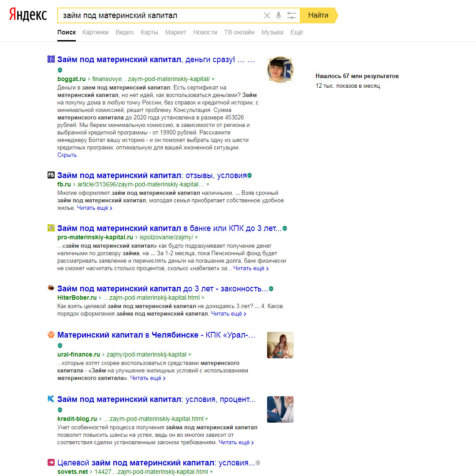Viewport: 476px width, 476px height.
Task: Click shield badge after 'законность' title
Action: pos(271,289)
